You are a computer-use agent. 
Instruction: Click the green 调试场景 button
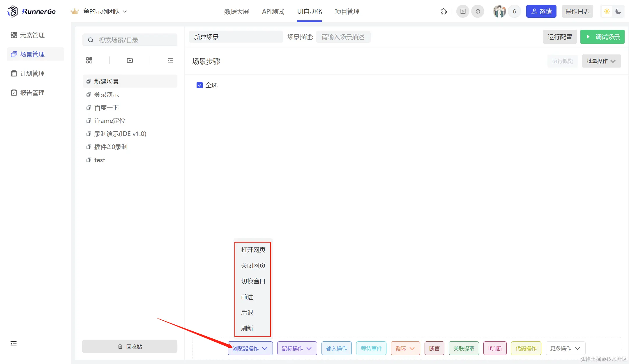pyautogui.click(x=602, y=37)
